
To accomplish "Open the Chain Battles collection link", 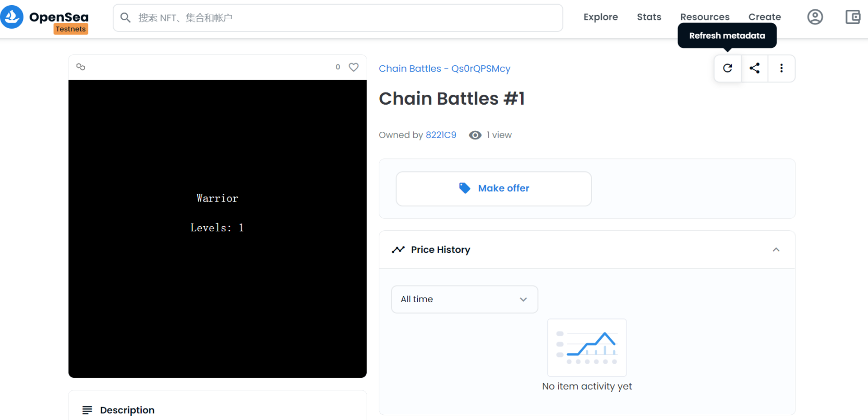I will pyautogui.click(x=444, y=69).
